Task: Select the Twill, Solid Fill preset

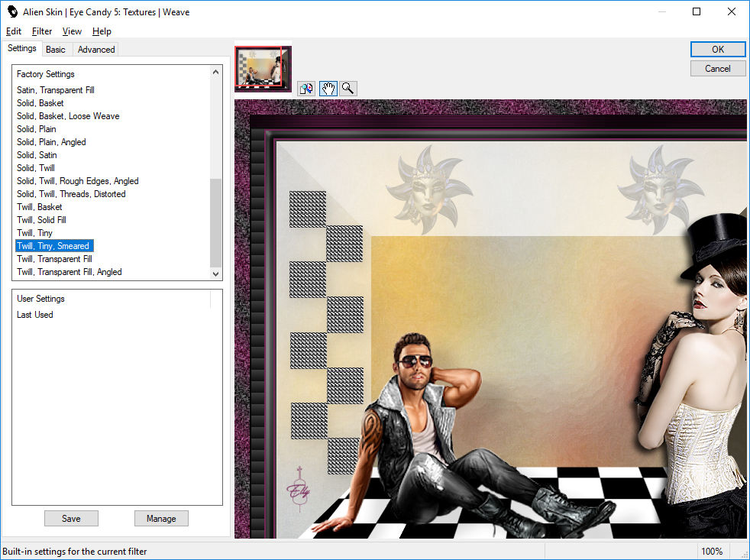Action: [x=41, y=219]
